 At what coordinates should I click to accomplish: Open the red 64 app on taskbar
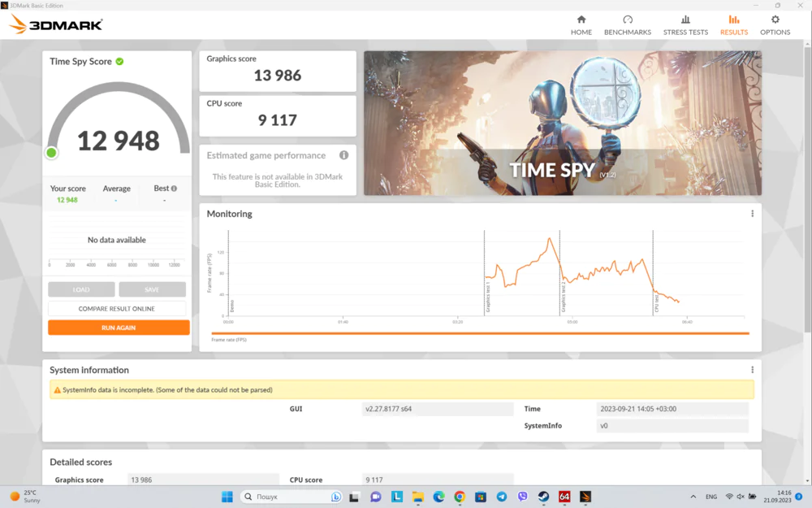pyautogui.click(x=564, y=497)
